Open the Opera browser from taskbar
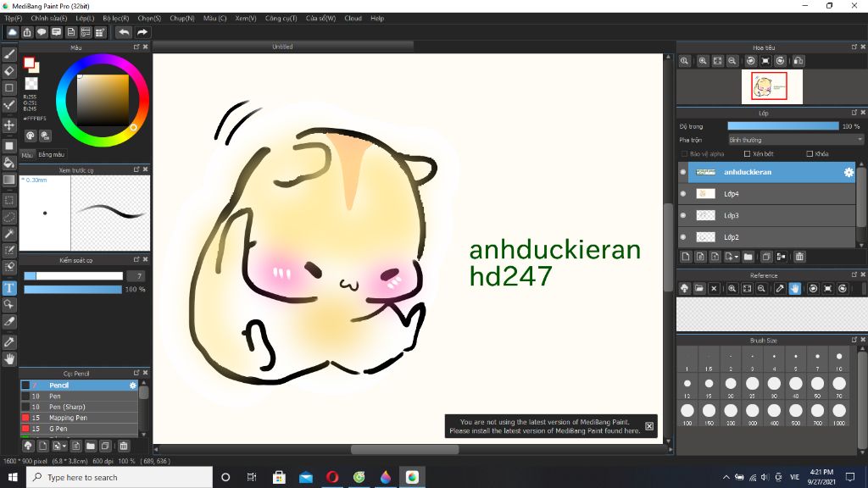Viewport: 868px width, 488px height. pos(332,477)
